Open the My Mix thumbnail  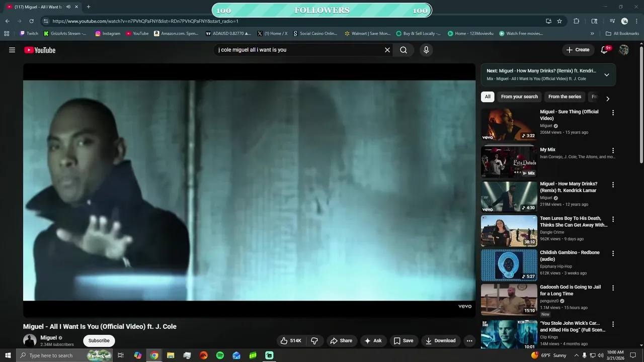click(509, 161)
